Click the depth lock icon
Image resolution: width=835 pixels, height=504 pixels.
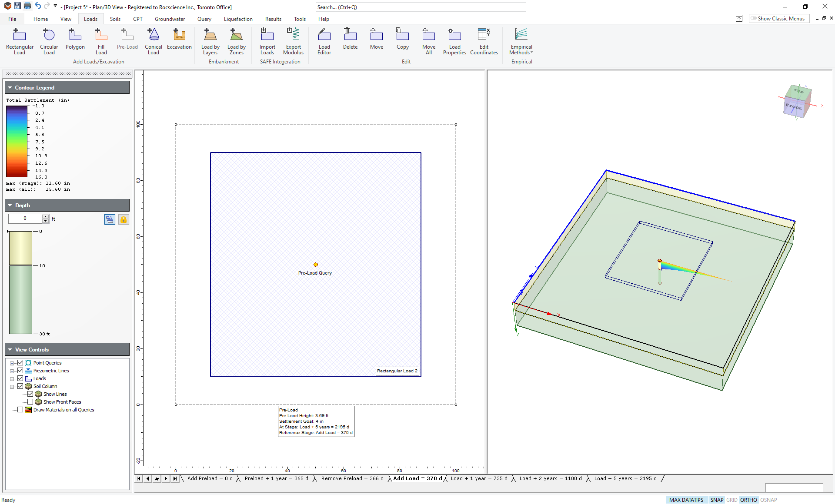coord(124,219)
